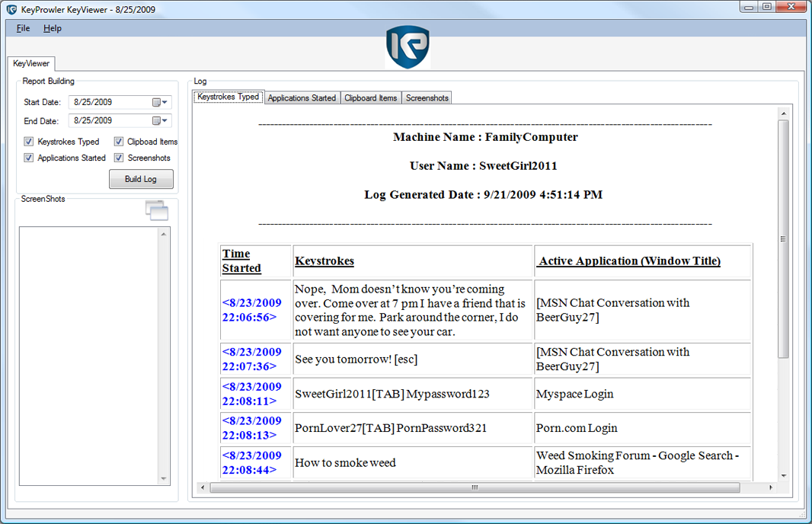Screen dimensions: 812x524
Task: Switch to the Screenshots log tab
Action: click(427, 97)
